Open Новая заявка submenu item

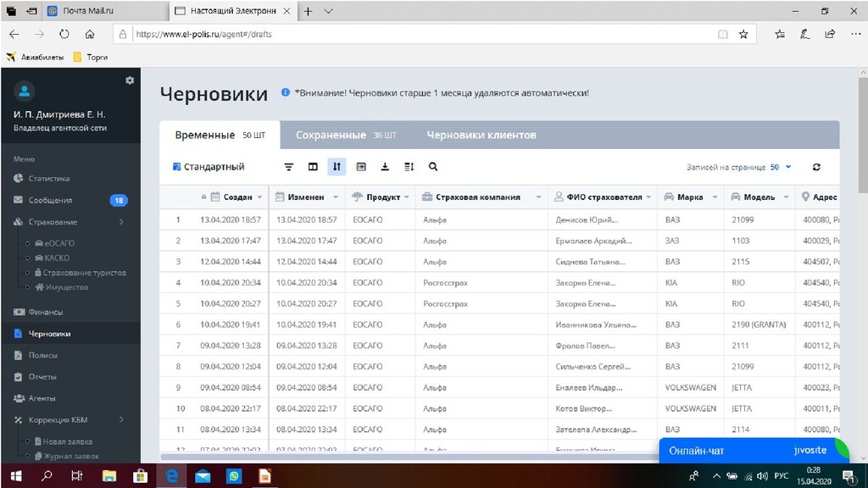pos(63,441)
